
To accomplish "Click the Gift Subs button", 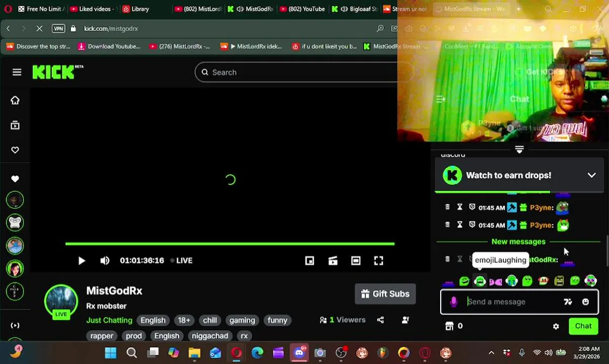I will [x=385, y=294].
